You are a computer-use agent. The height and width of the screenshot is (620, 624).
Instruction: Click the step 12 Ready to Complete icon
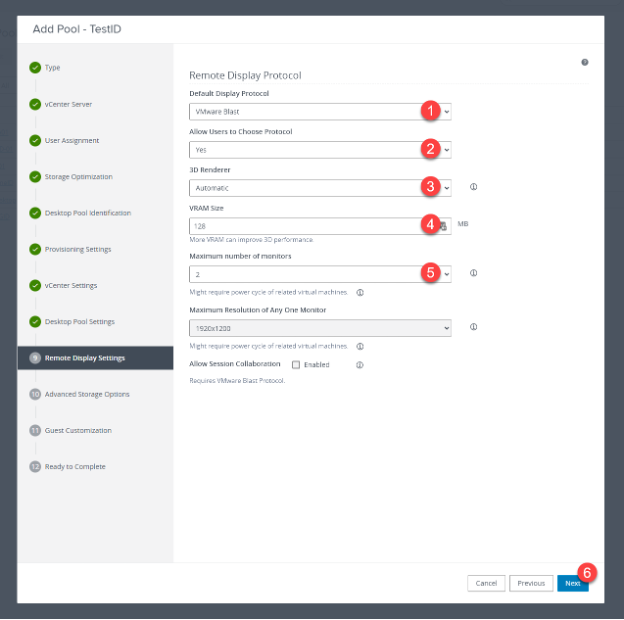[35, 467]
